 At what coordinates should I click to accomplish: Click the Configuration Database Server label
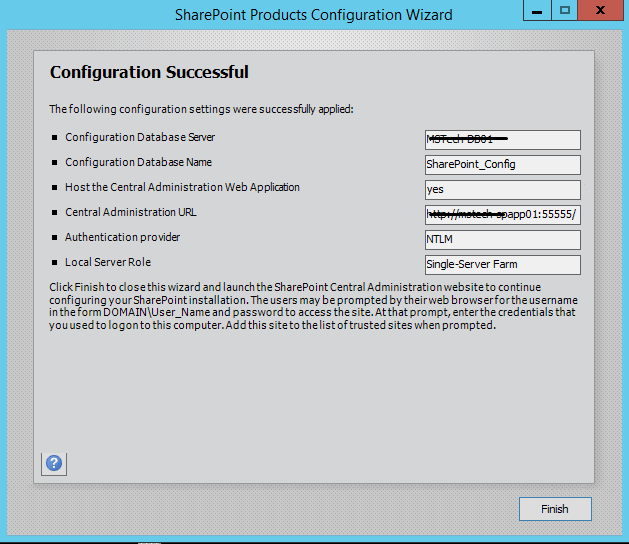pyautogui.click(x=140, y=137)
